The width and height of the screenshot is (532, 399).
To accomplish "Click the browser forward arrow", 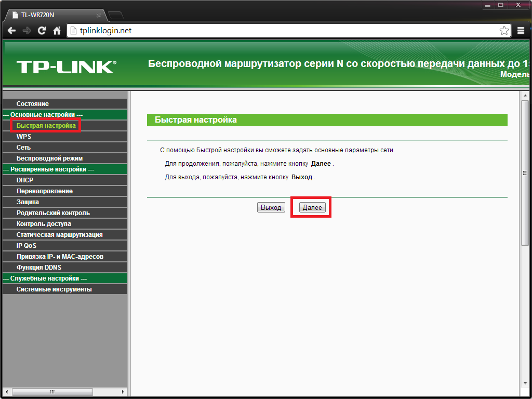I will coord(26,31).
